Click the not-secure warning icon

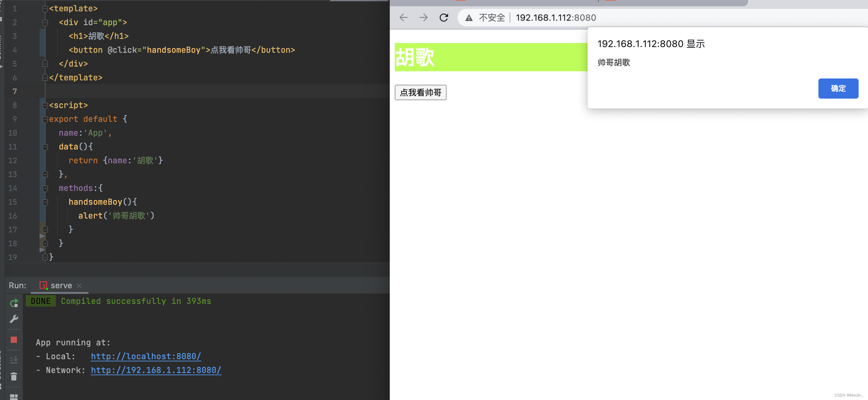pyautogui.click(x=469, y=18)
